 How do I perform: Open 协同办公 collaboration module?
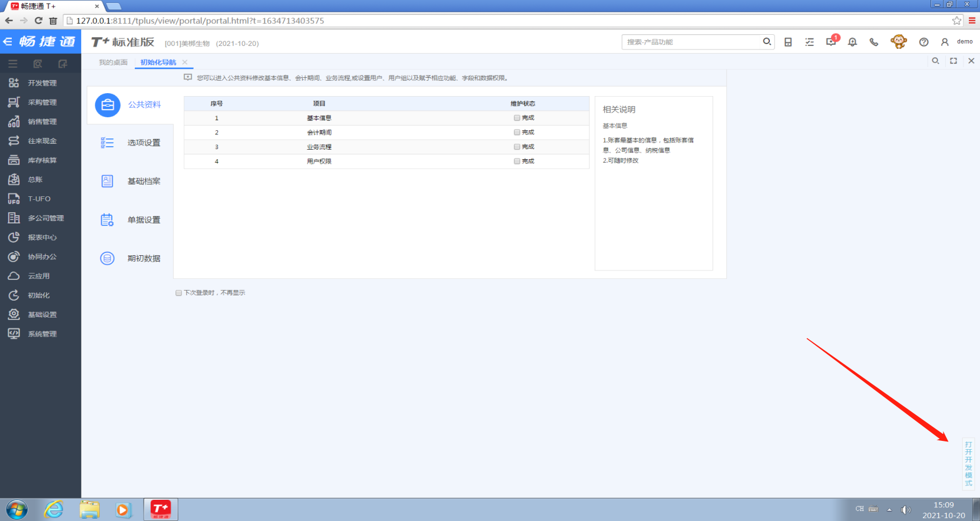pyautogui.click(x=41, y=257)
